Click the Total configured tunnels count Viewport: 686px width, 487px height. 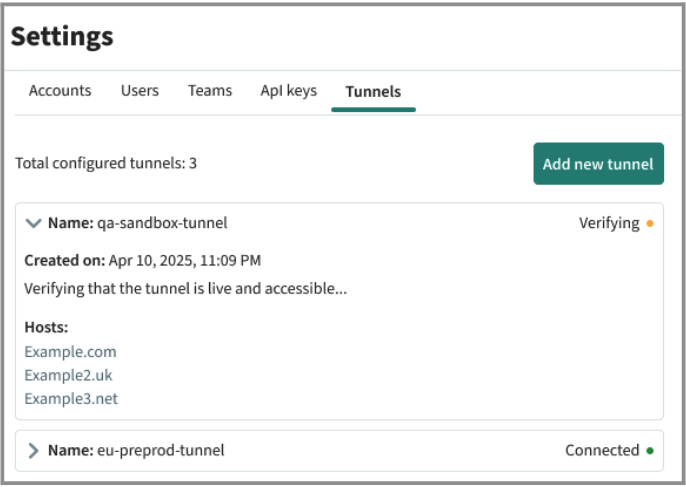[106, 163]
